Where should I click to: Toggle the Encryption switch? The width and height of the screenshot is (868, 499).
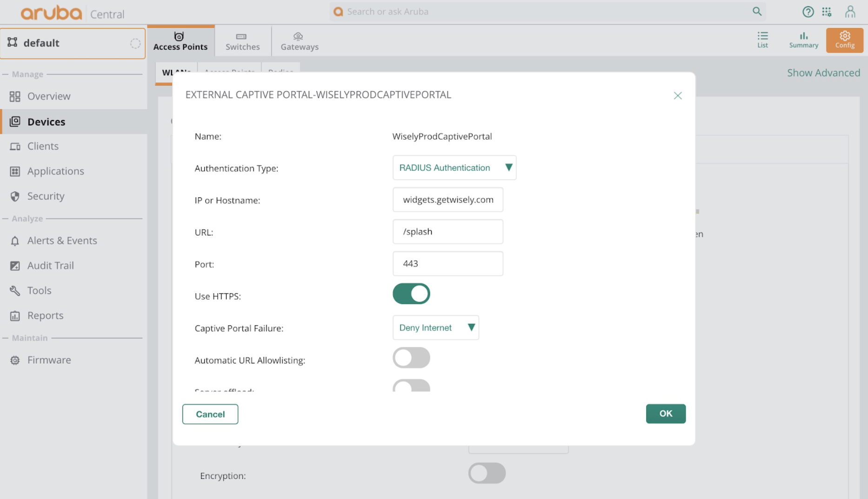(x=487, y=473)
